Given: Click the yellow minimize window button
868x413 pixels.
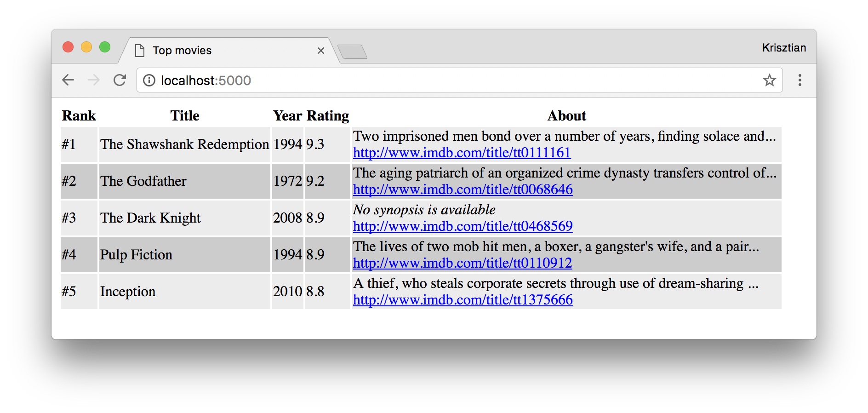Looking at the screenshot, I should 86,47.
